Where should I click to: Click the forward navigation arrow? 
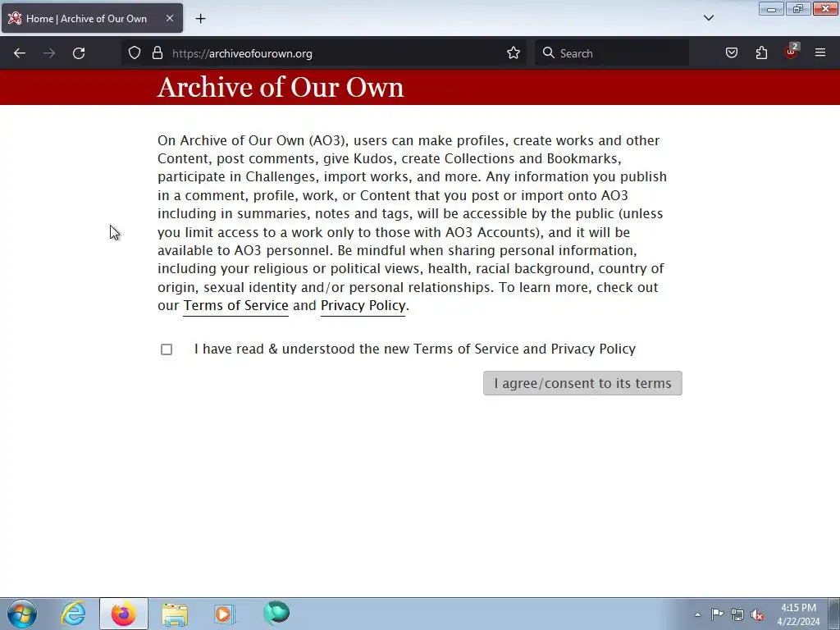pyautogui.click(x=49, y=53)
